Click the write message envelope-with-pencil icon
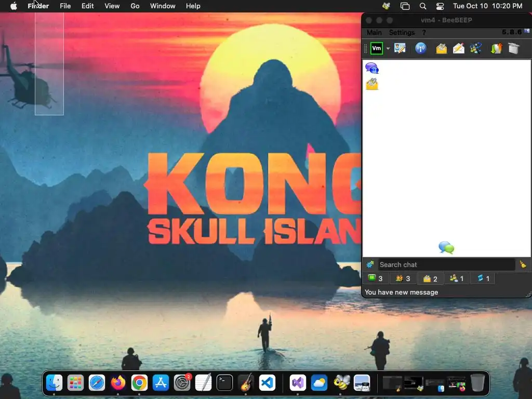 tap(458, 48)
